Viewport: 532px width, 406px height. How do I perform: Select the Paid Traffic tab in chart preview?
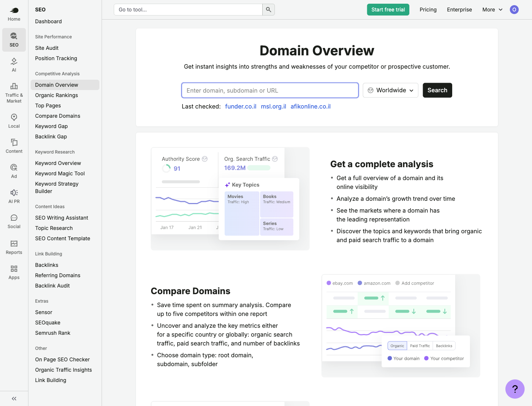420,346
